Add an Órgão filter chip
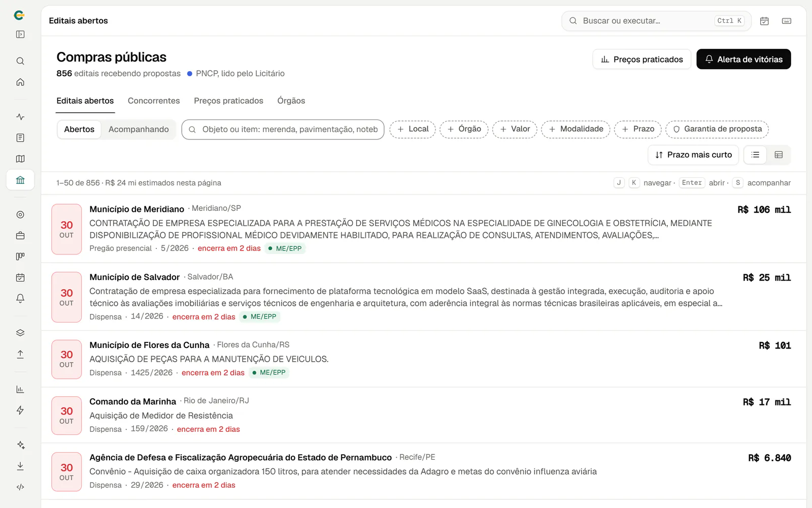The height and width of the screenshot is (508, 812). (x=464, y=130)
